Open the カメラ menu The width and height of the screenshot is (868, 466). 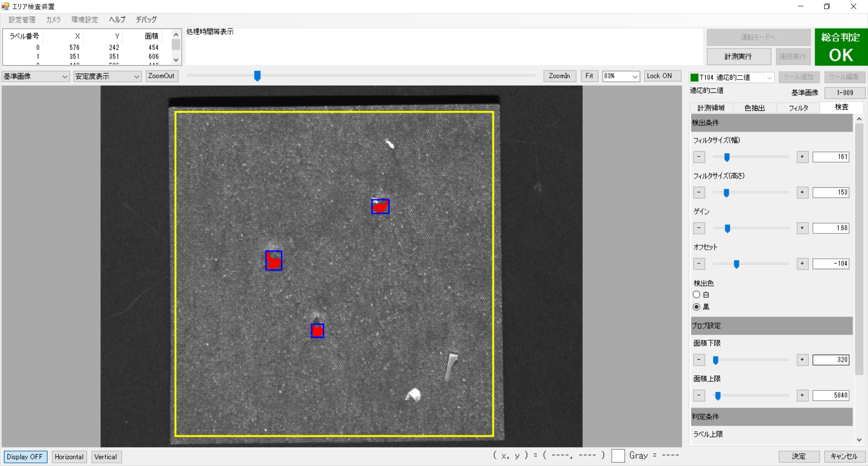[x=53, y=19]
